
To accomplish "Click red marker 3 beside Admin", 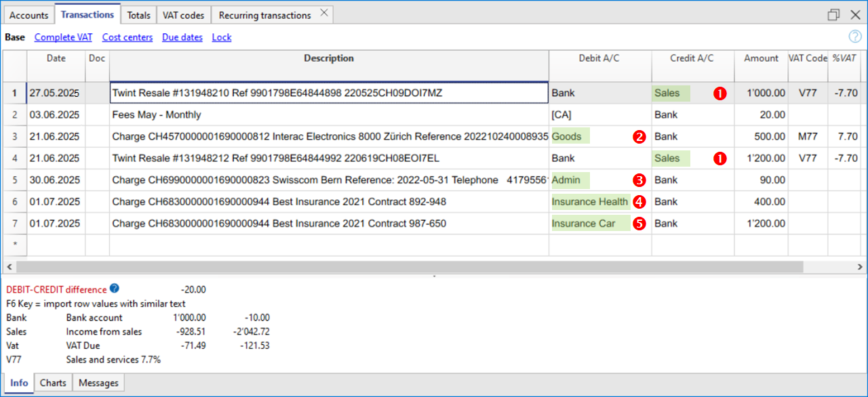I will click(x=639, y=180).
